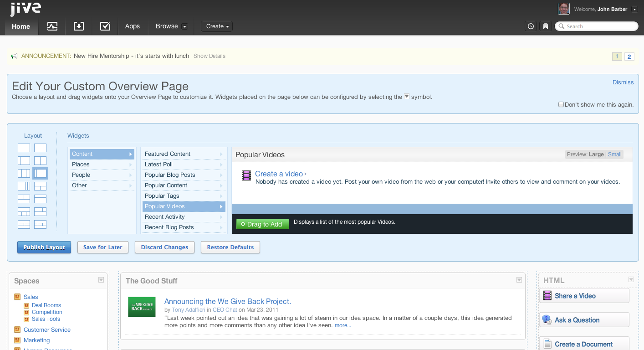Open the Spaces widget options arrow
The image size is (644, 350).
click(101, 280)
